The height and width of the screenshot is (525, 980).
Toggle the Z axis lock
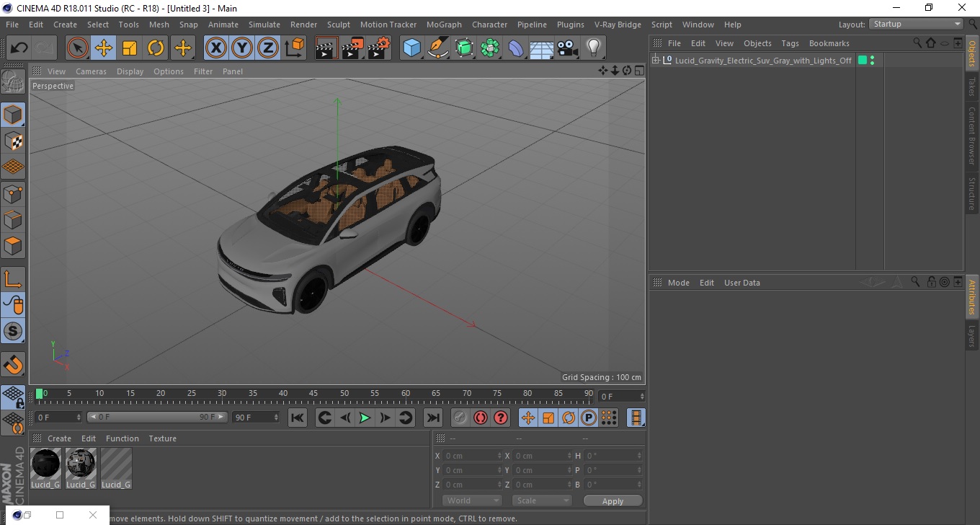(268, 48)
